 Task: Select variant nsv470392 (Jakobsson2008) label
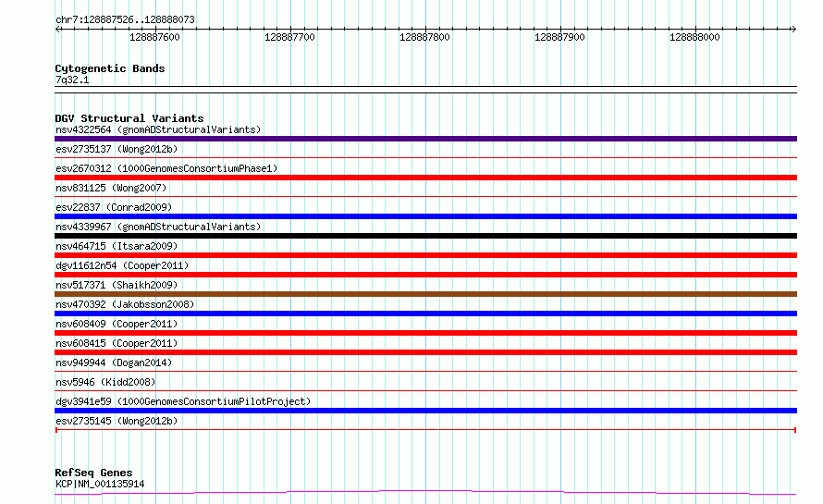[125, 304]
